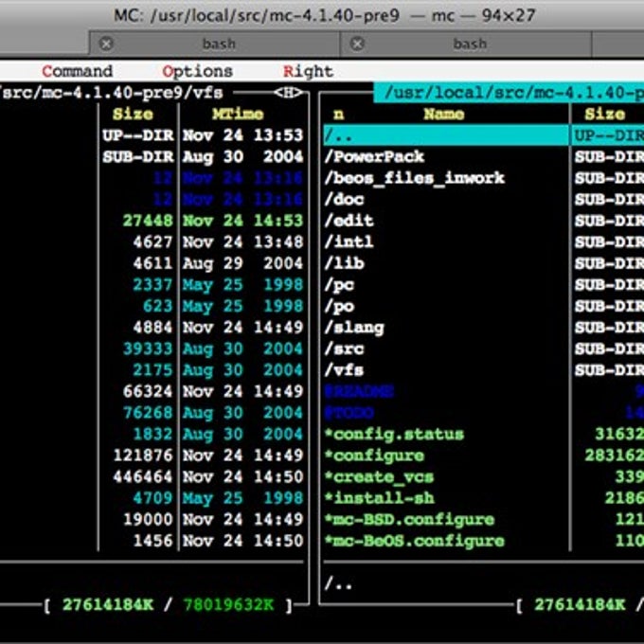644x644 pixels.
Task: Open the Command menu
Action: [78, 71]
